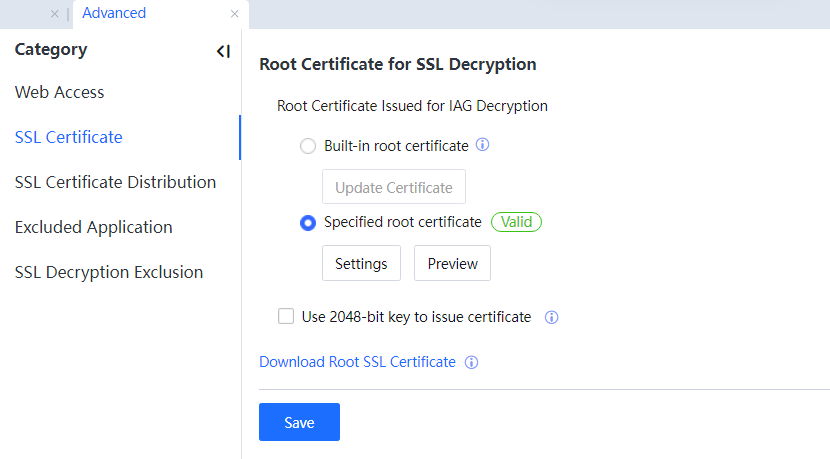Preview the specified root certificate
Viewport: 830px width, 459px height.
452,264
